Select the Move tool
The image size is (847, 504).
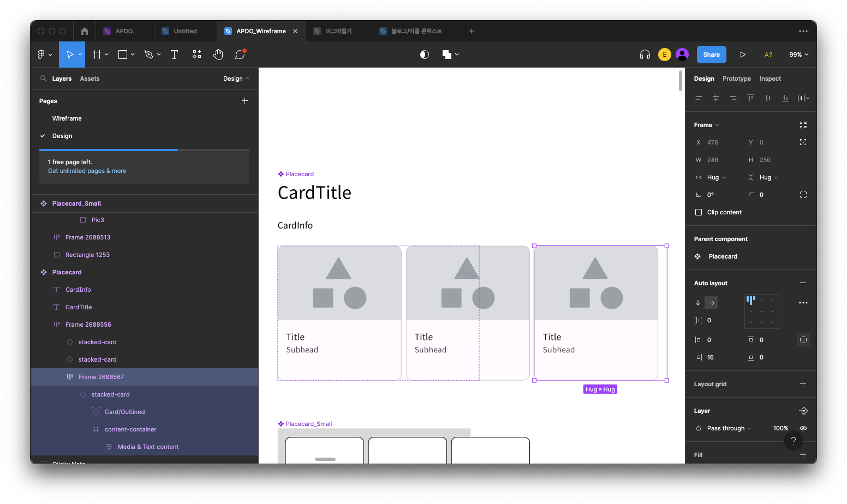[70, 55]
